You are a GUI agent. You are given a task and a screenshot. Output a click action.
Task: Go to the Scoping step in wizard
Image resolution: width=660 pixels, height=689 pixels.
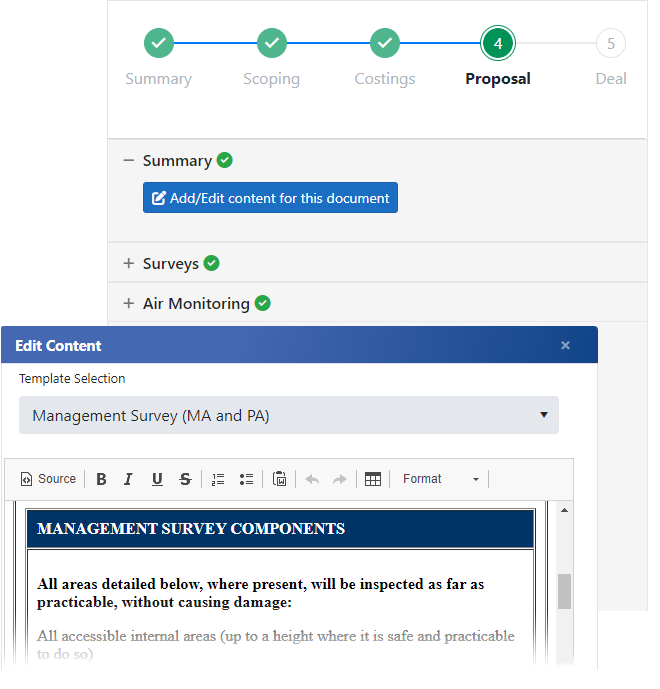pos(272,43)
